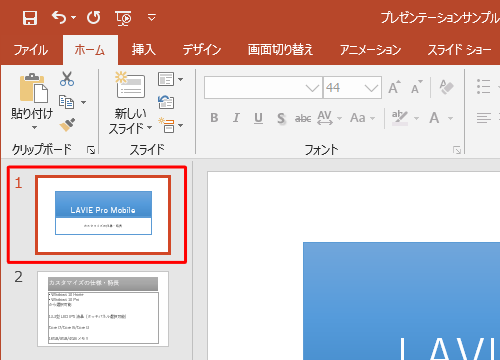Apply text highlight color
This screenshot has height=360, width=500.
click(x=400, y=118)
